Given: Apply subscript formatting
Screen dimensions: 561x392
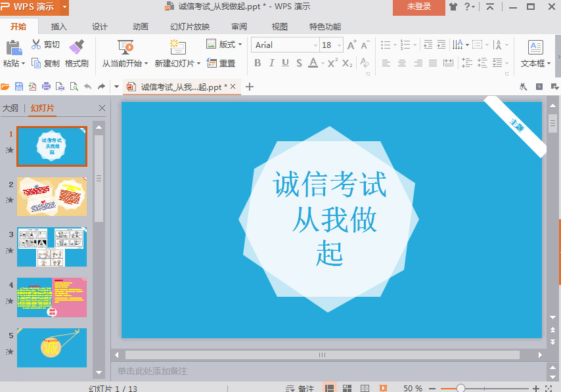Looking at the screenshot, I should tap(347, 63).
